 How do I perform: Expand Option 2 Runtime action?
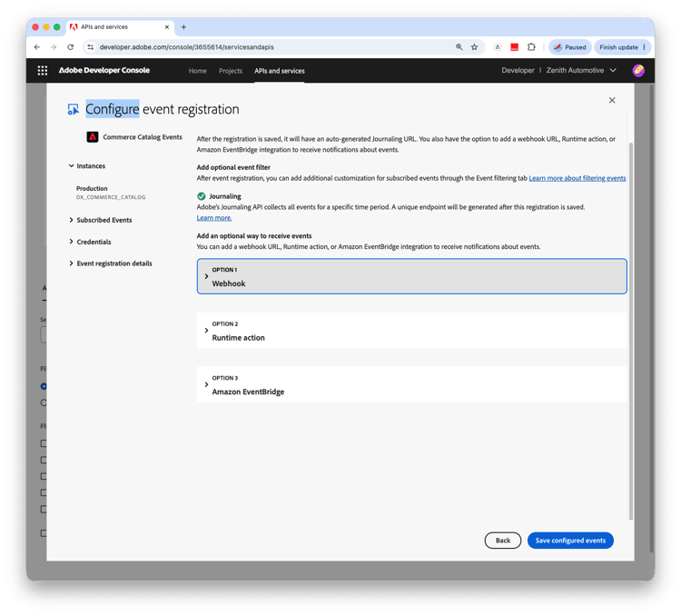tap(411, 331)
